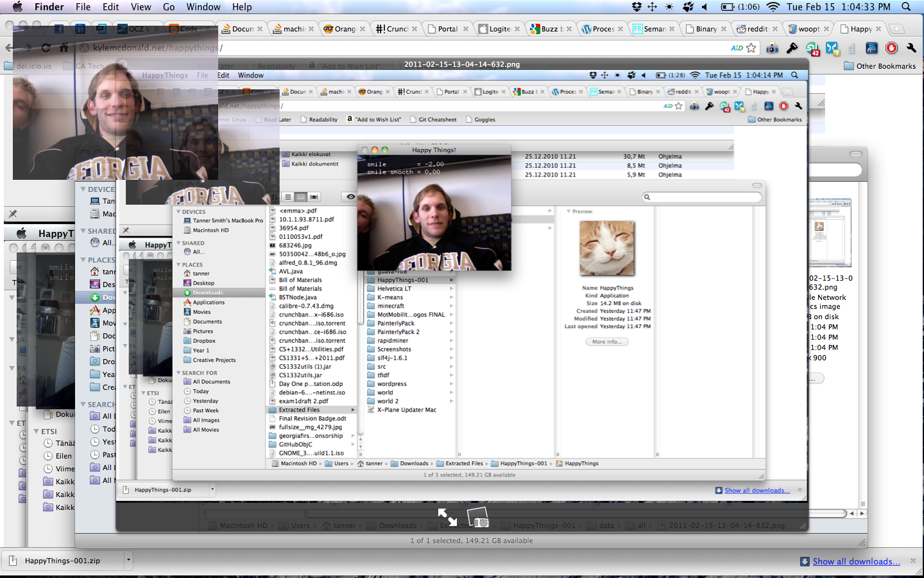Click the Chrome Home button
The width and height of the screenshot is (924, 578).
(64, 48)
